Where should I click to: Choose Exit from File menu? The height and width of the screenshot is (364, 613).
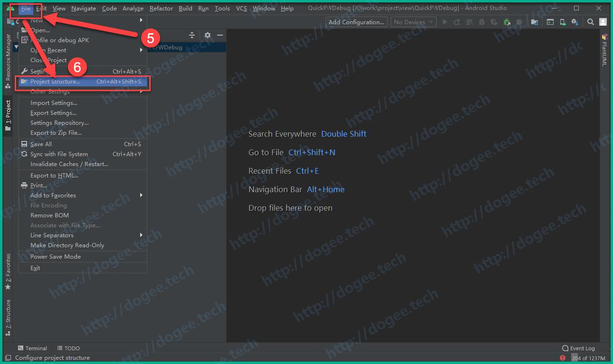tap(83, 268)
